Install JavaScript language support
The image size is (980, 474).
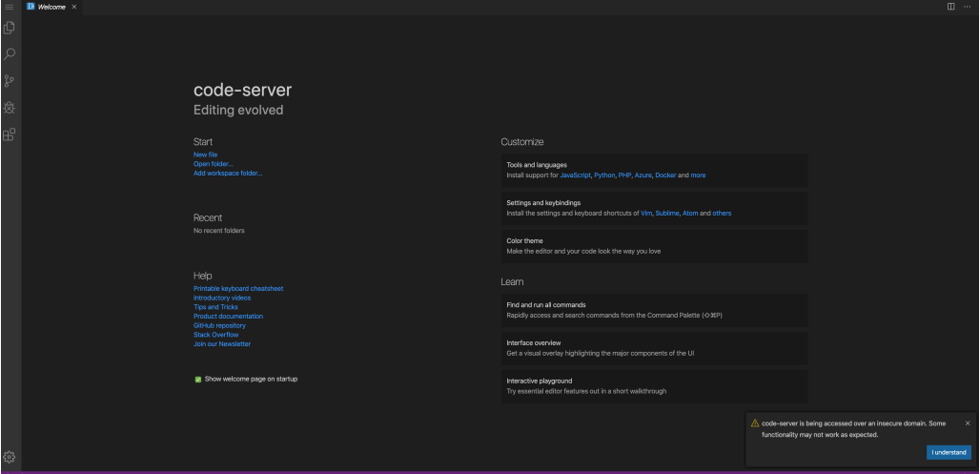(575, 175)
